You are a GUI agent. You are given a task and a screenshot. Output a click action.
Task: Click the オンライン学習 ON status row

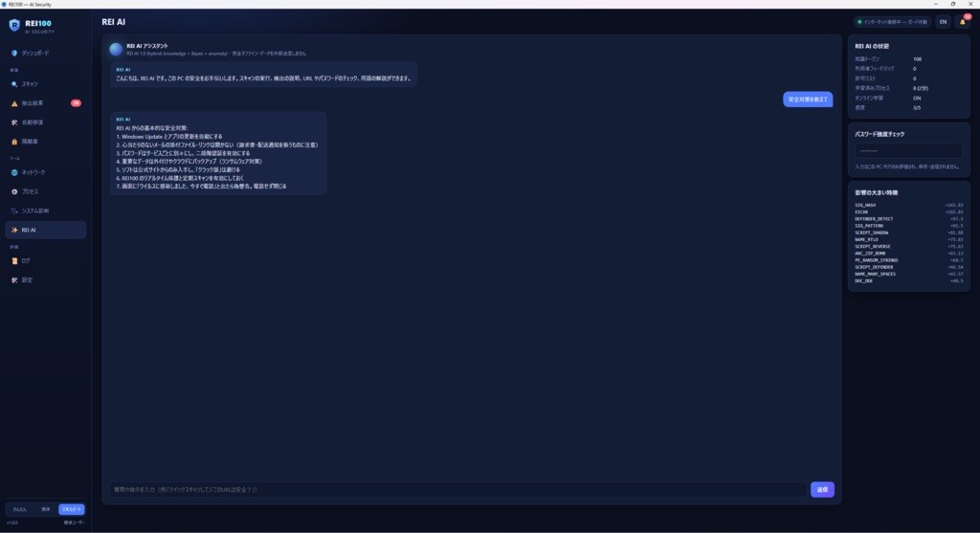pos(909,99)
